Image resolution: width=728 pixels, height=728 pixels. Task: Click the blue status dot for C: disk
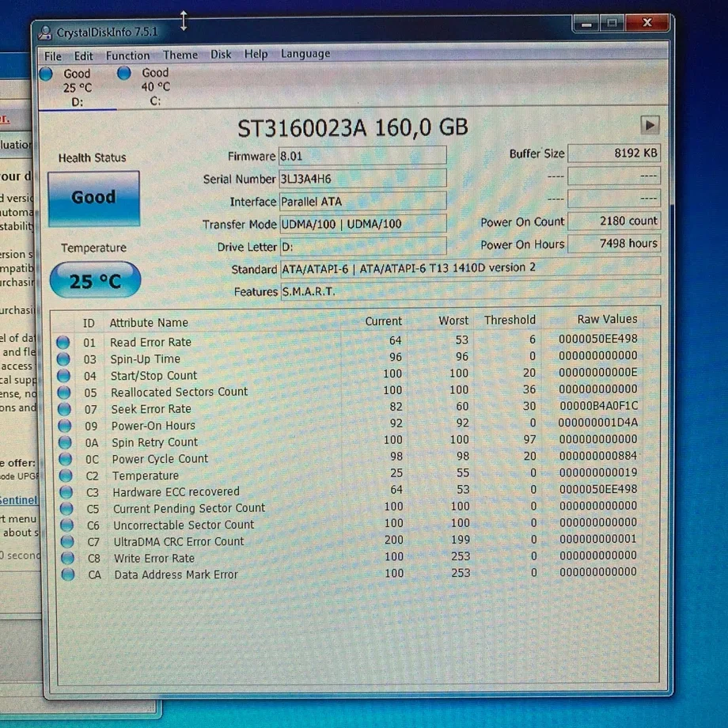click(x=124, y=73)
